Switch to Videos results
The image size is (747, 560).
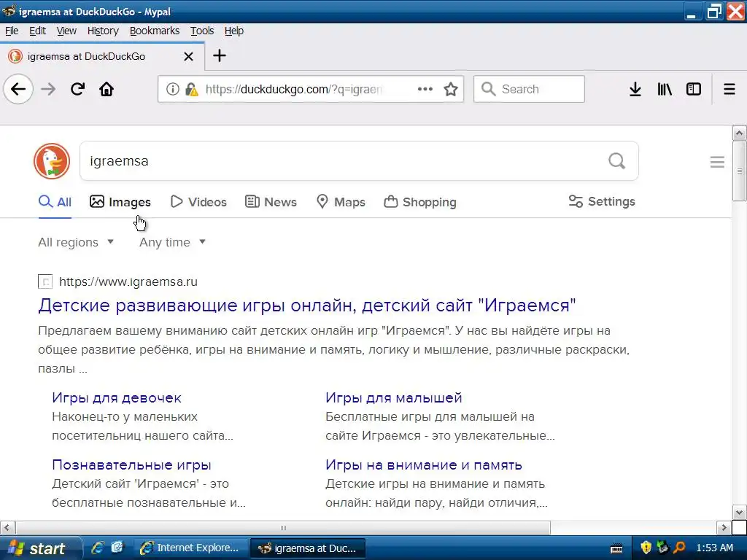(198, 202)
